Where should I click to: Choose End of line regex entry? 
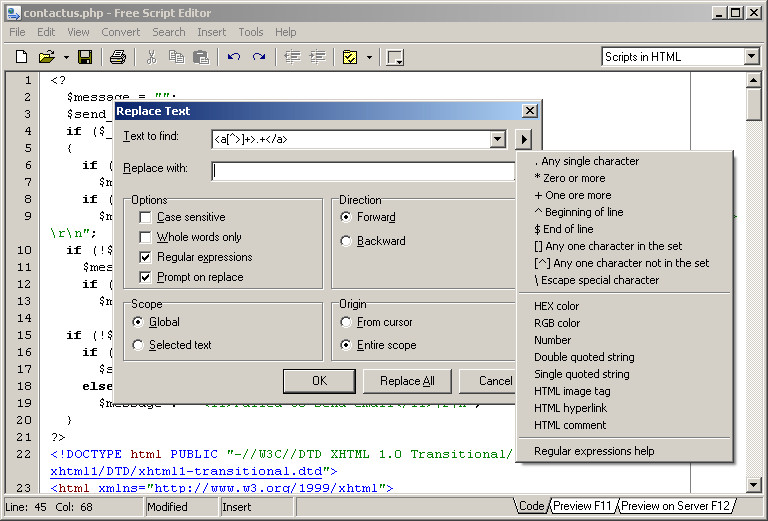(625, 229)
